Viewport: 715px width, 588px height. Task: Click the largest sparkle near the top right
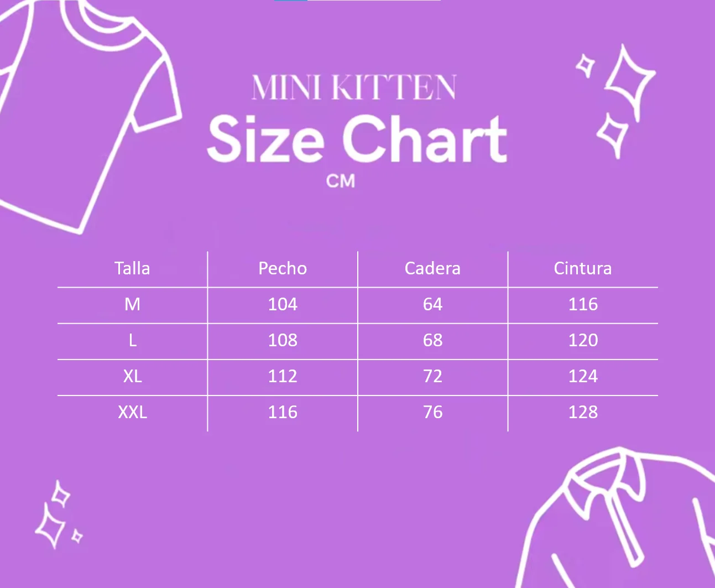pyautogui.click(x=630, y=79)
